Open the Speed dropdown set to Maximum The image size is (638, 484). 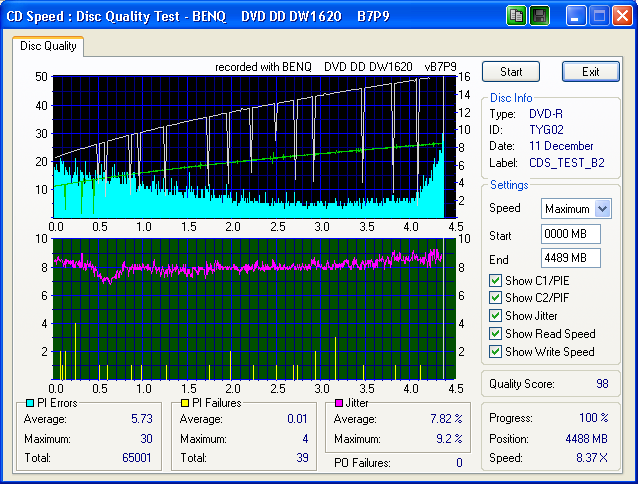601,209
